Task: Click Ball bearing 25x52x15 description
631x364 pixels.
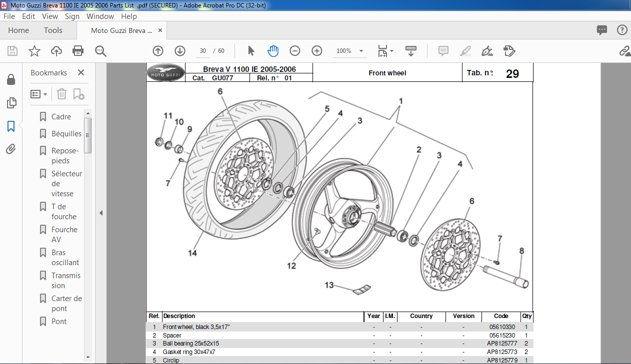Action: 191,344
